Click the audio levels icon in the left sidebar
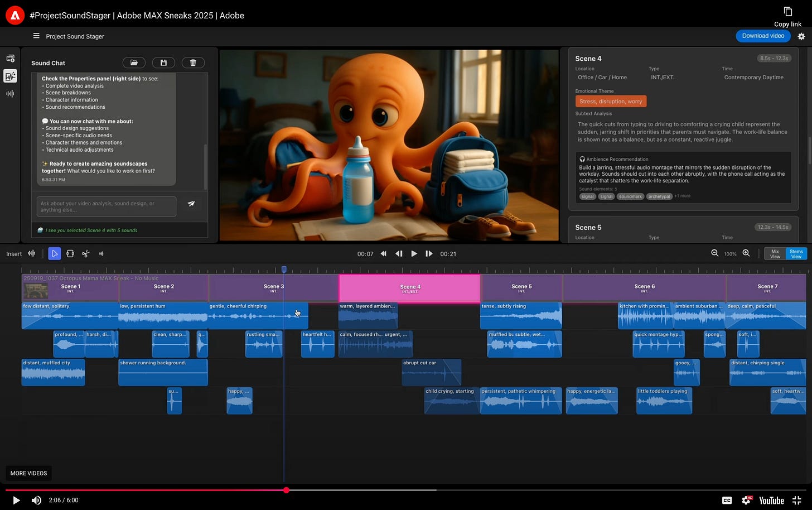The image size is (812, 510). 10,94
